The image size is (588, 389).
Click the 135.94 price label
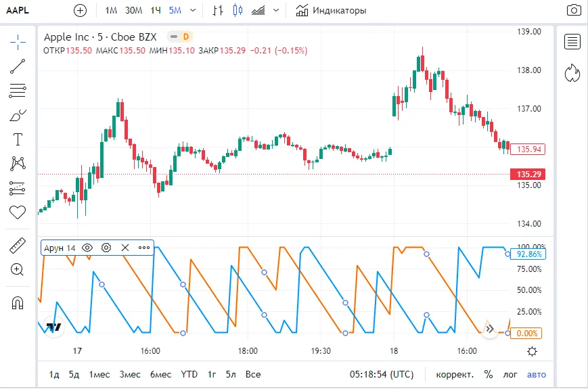[528, 149]
